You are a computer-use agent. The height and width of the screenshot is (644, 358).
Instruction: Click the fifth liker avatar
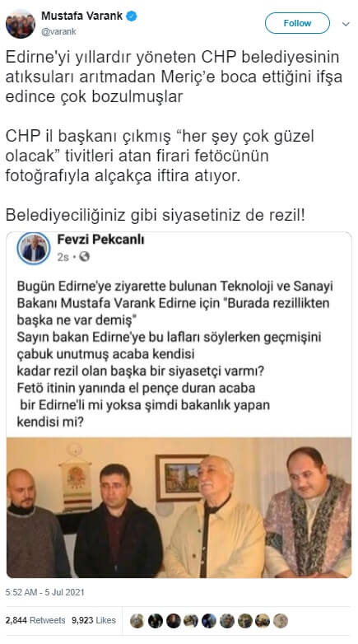[x=209, y=621]
